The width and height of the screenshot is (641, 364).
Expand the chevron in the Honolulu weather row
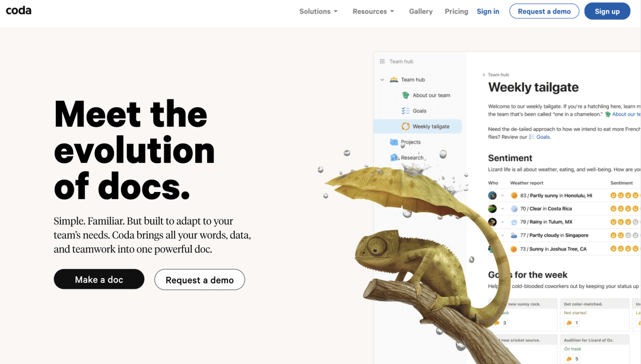pos(503,196)
